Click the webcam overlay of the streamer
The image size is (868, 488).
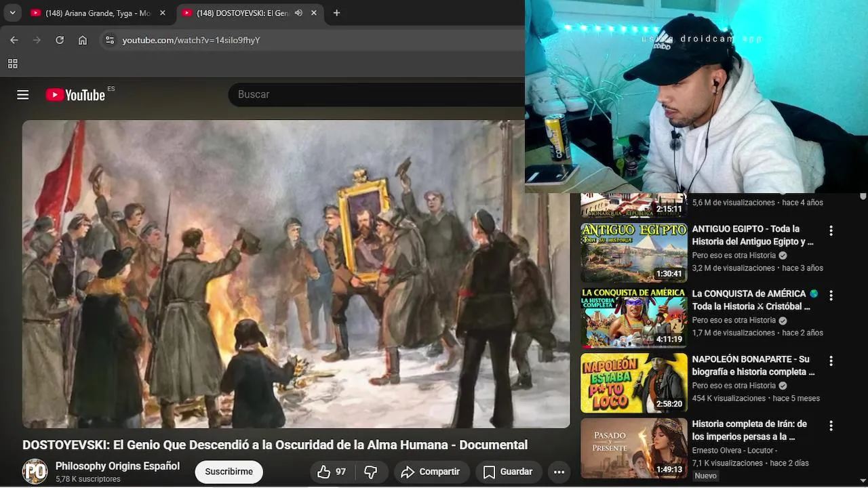coord(696,96)
